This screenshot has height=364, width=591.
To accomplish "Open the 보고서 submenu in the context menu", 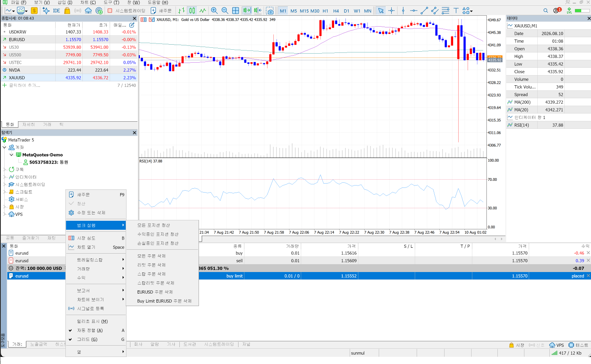I will click(96, 290).
